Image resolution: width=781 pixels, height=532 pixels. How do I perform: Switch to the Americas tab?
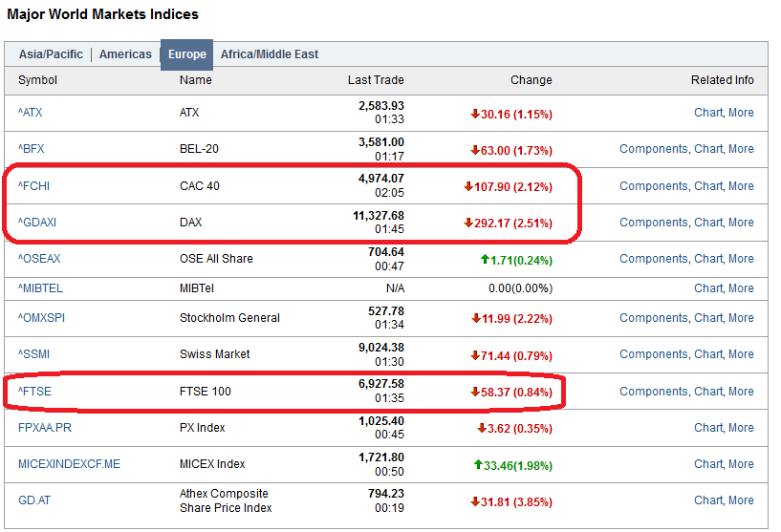pos(125,54)
